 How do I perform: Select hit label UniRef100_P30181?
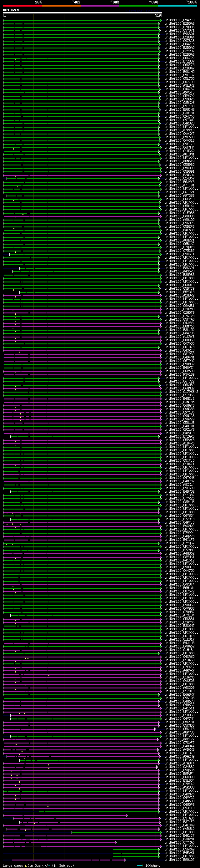point(179,113)
